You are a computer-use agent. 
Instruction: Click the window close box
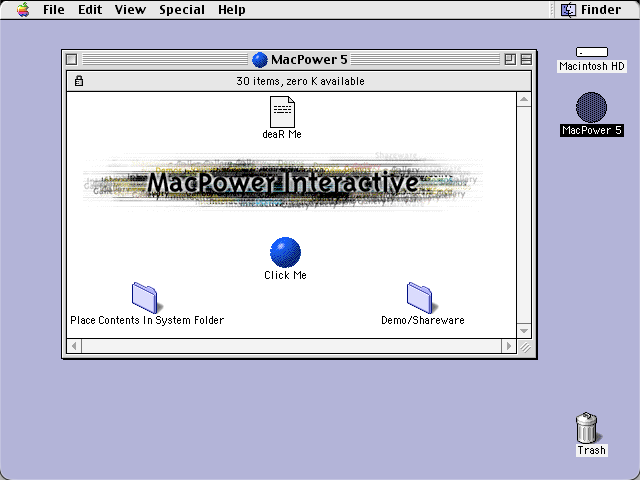click(71, 60)
